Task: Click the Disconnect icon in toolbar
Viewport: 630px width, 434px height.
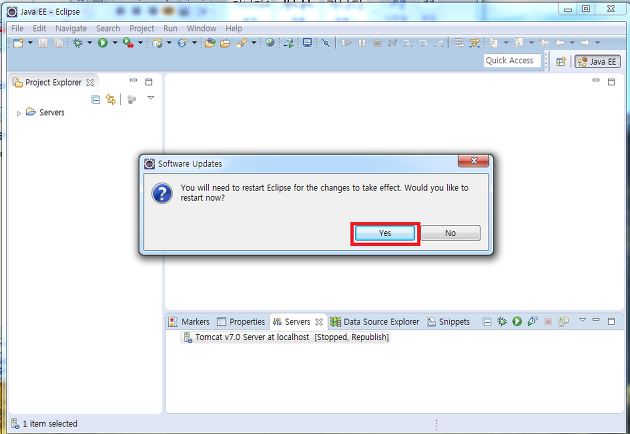Action: [393, 43]
